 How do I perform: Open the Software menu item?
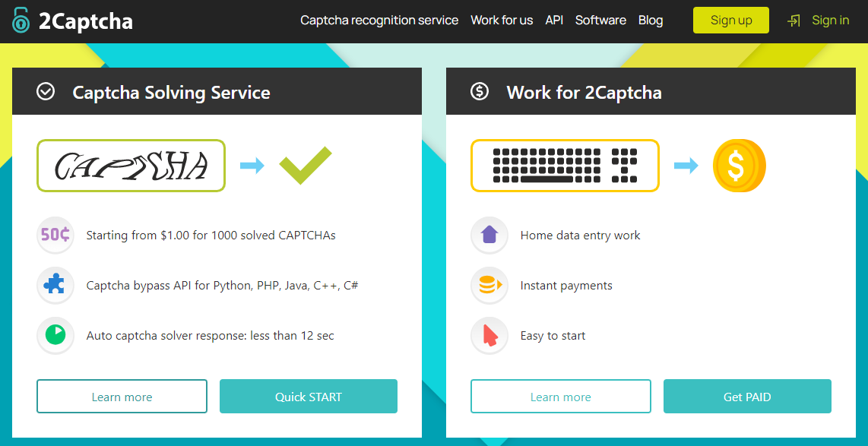coord(600,21)
